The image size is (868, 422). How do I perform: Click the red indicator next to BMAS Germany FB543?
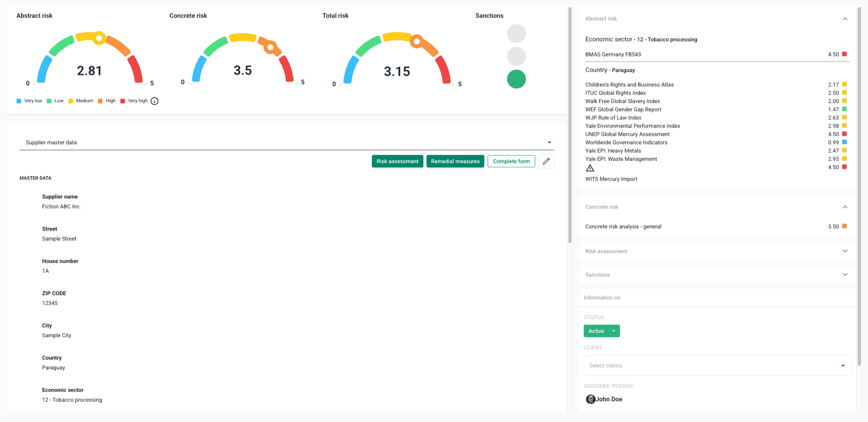844,54
